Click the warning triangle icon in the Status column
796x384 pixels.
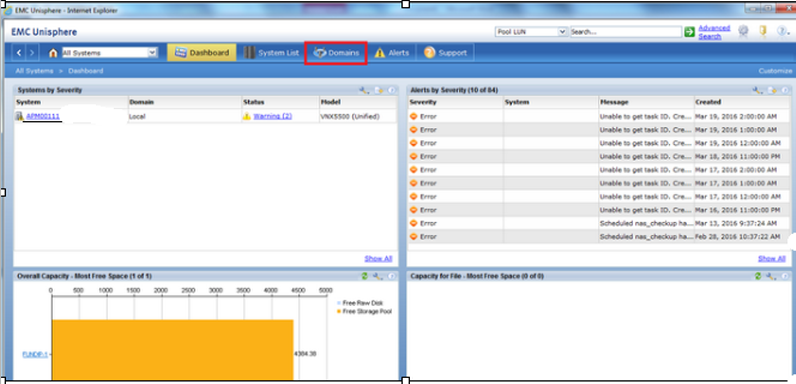(x=247, y=116)
